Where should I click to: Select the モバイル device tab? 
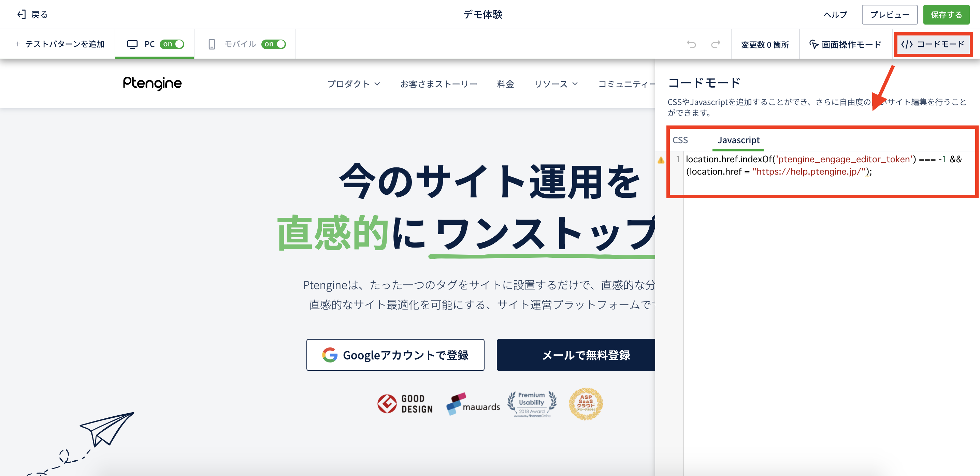[245, 44]
